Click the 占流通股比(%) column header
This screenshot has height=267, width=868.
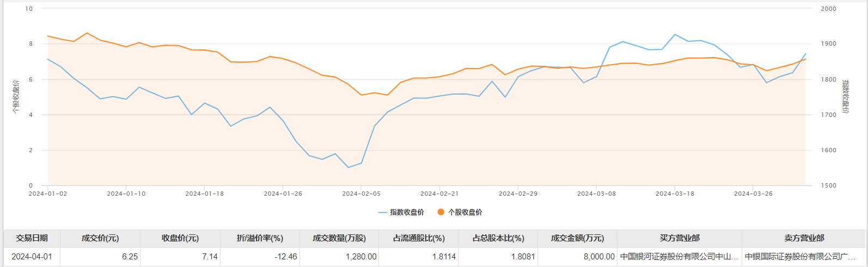419,238
